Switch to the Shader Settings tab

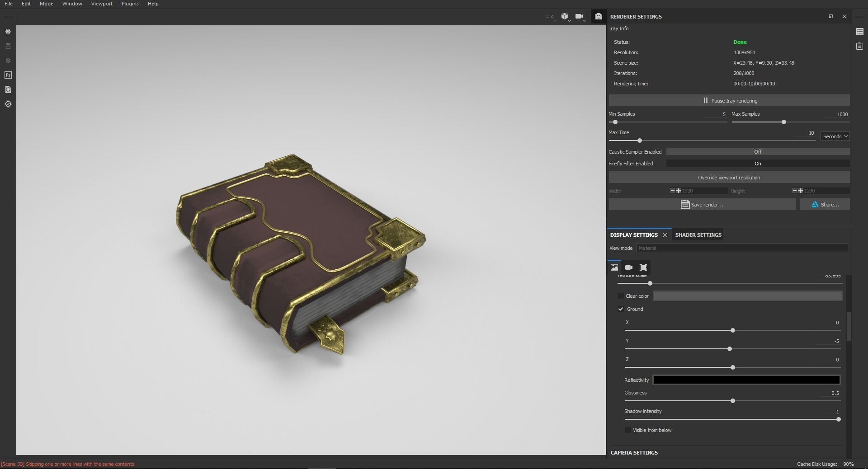coord(698,234)
